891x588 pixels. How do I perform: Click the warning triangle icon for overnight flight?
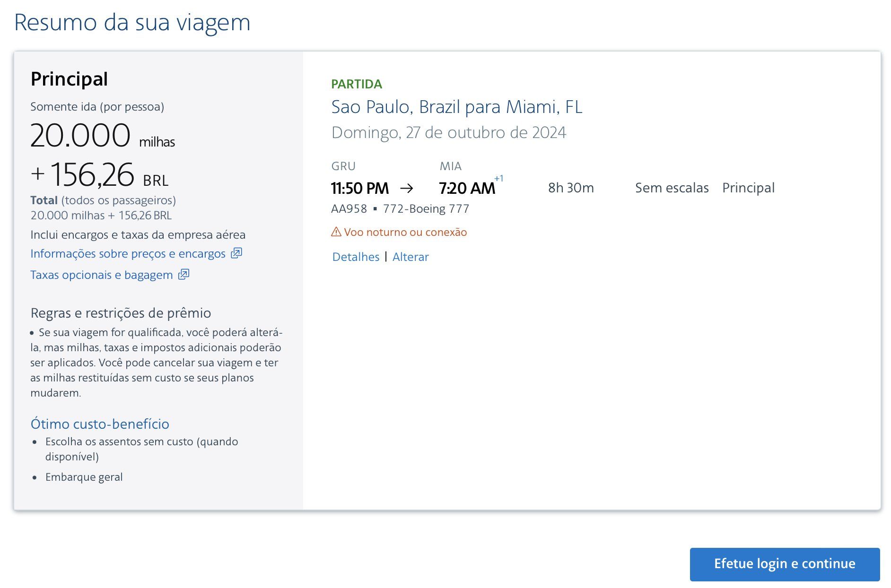pos(336,232)
